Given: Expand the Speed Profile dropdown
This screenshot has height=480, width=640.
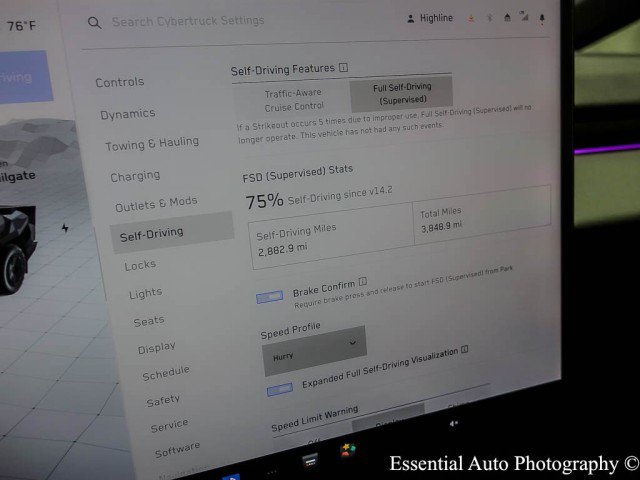Looking at the screenshot, I should click(314, 351).
